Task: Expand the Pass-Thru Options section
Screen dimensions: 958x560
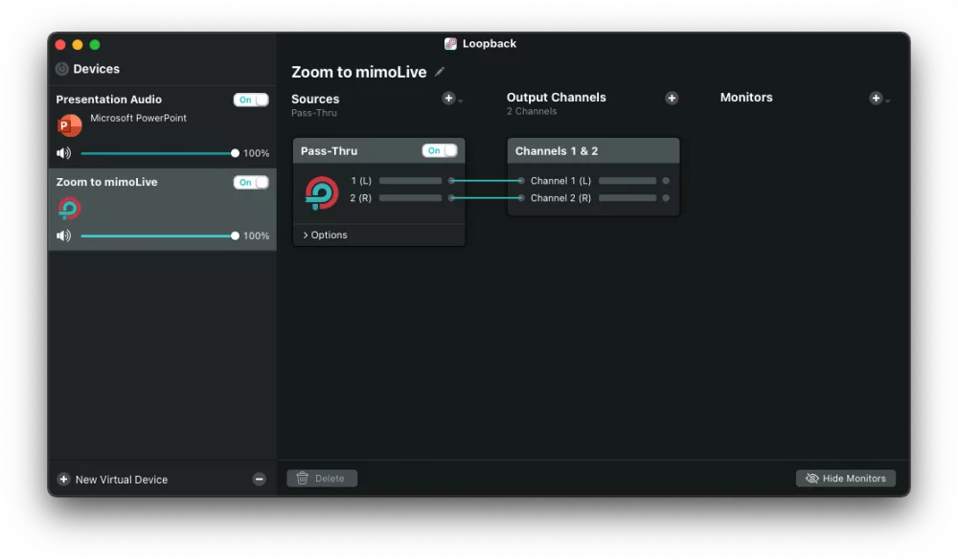Action: [325, 235]
